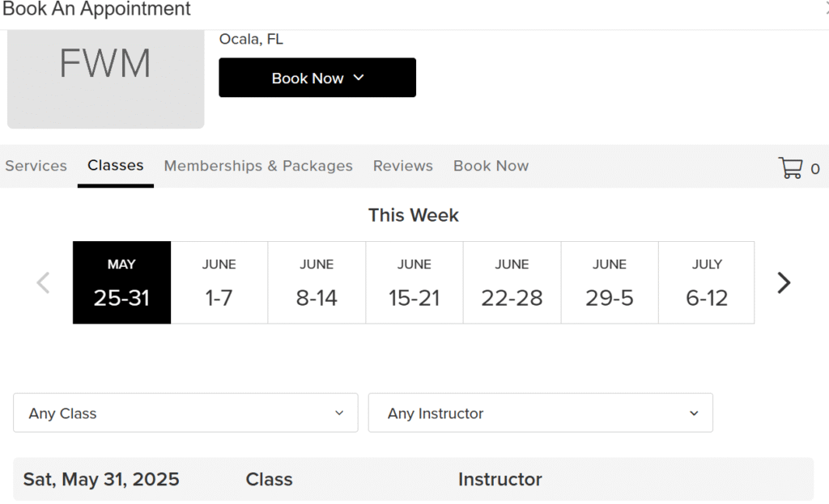Open the Any Instructor dropdown
Screen dimensions: 829x504
point(540,413)
